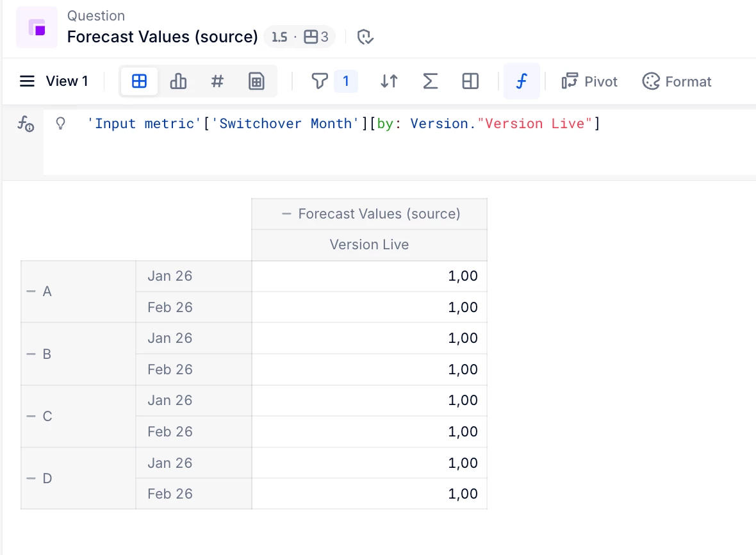Switch to table grid view
This screenshot has width=756, height=555.
point(139,81)
